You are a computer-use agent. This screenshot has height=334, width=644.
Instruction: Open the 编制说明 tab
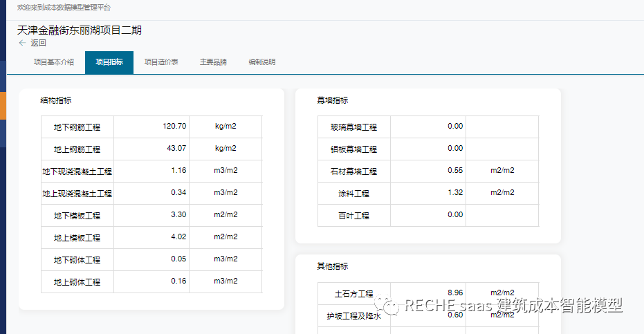coord(262,62)
